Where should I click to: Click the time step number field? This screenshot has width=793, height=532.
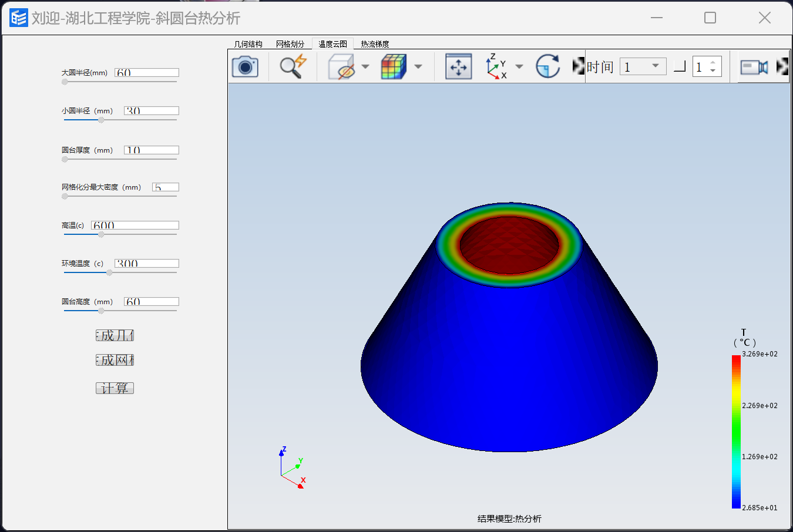click(x=700, y=67)
